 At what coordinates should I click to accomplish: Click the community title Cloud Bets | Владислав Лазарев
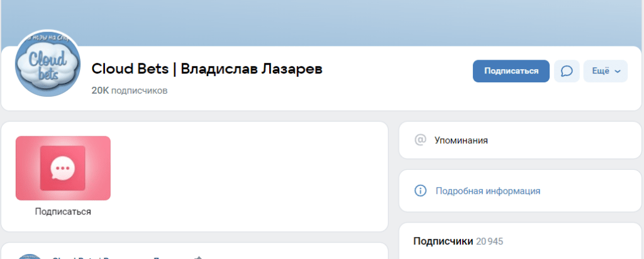207,69
